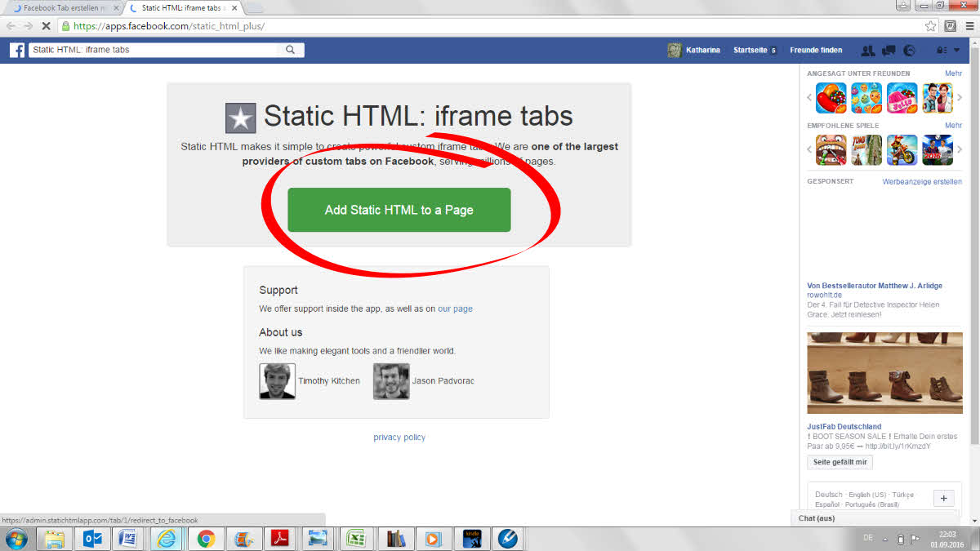Open the privacy shortcuts lock icon
Image resolution: width=980 pixels, height=551 pixels.
pos(943,51)
